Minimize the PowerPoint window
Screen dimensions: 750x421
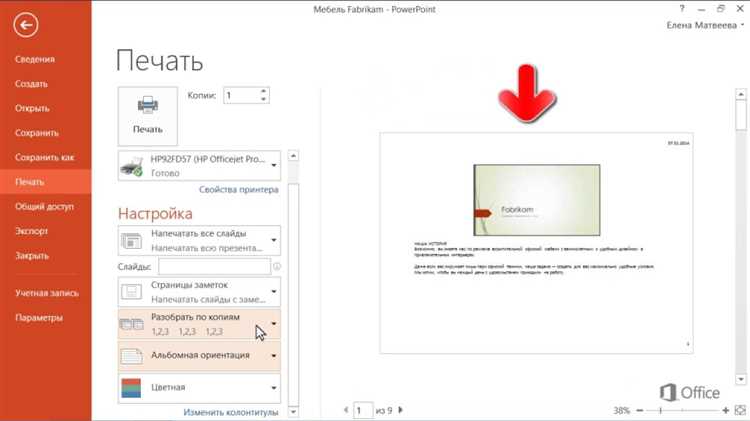pos(701,9)
